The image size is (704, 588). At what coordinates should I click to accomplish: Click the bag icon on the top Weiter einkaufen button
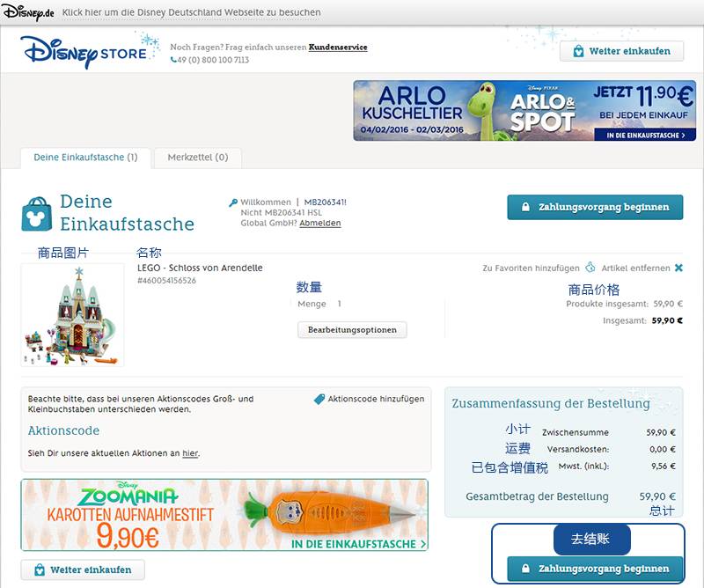[x=578, y=51]
